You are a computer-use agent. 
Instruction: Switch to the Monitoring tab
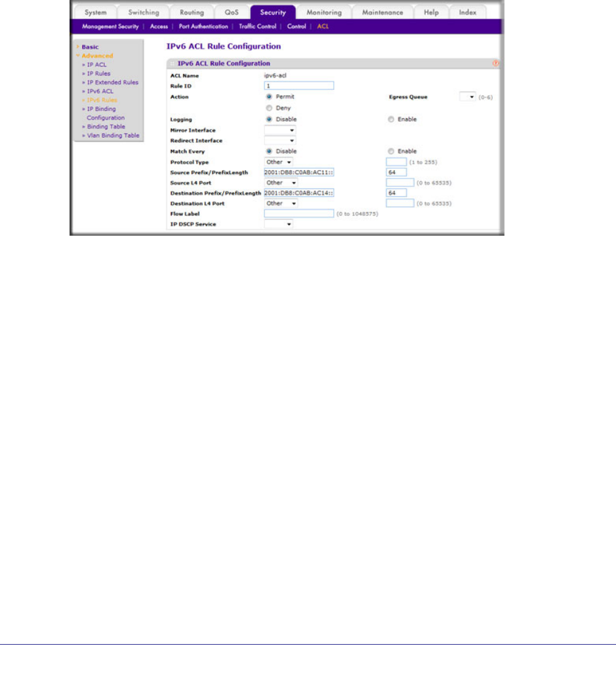(324, 12)
